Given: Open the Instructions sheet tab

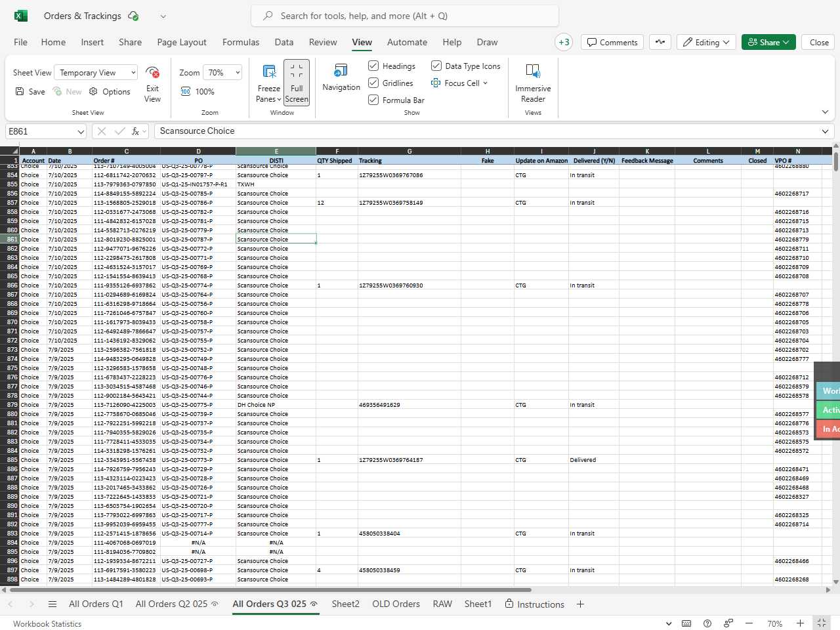Looking at the screenshot, I should (534, 604).
